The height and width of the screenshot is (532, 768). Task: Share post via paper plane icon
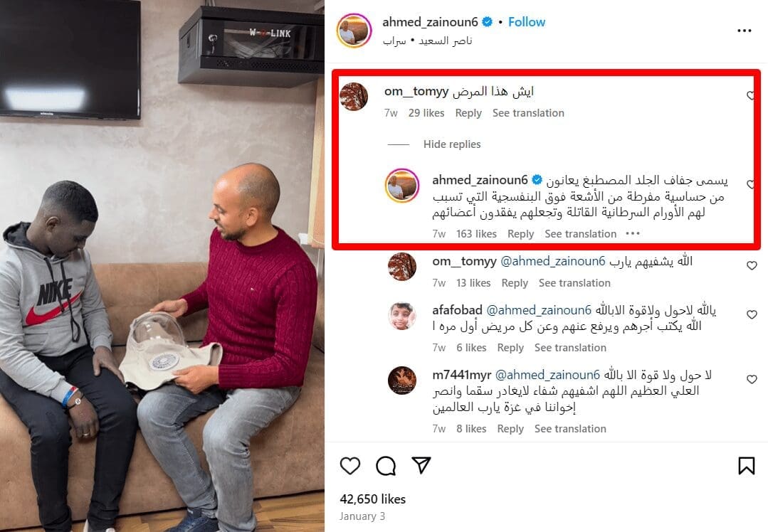[x=421, y=465]
